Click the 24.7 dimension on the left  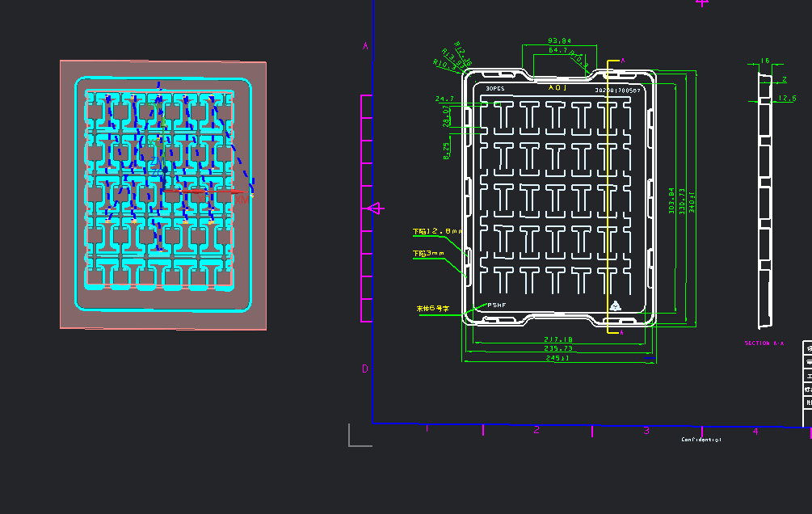(x=444, y=99)
